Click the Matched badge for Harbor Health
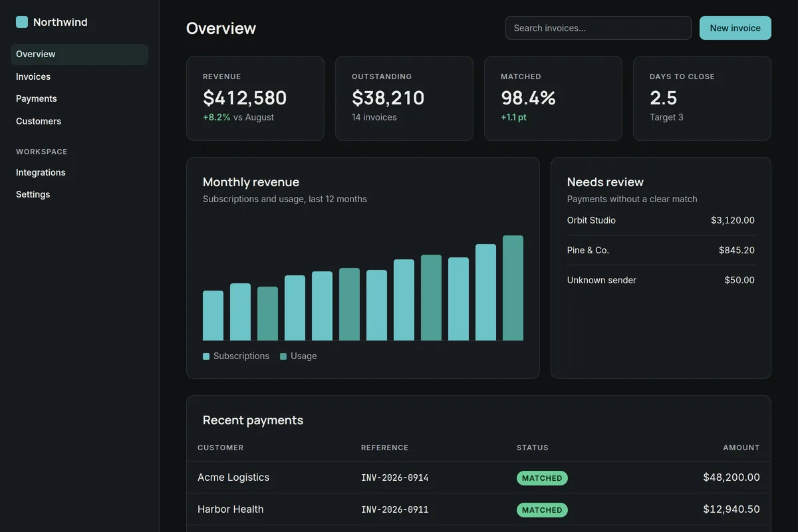The height and width of the screenshot is (532, 798). click(542, 510)
